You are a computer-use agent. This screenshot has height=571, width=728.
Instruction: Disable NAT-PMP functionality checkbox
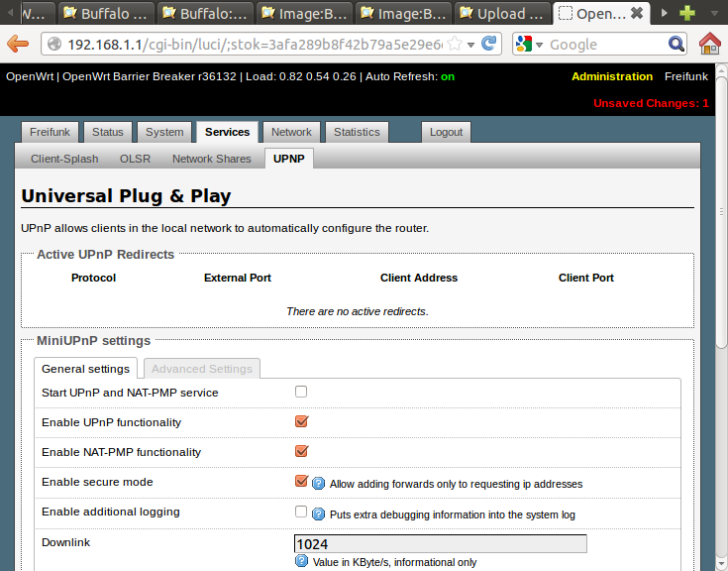pyautogui.click(x=301, y=451)
